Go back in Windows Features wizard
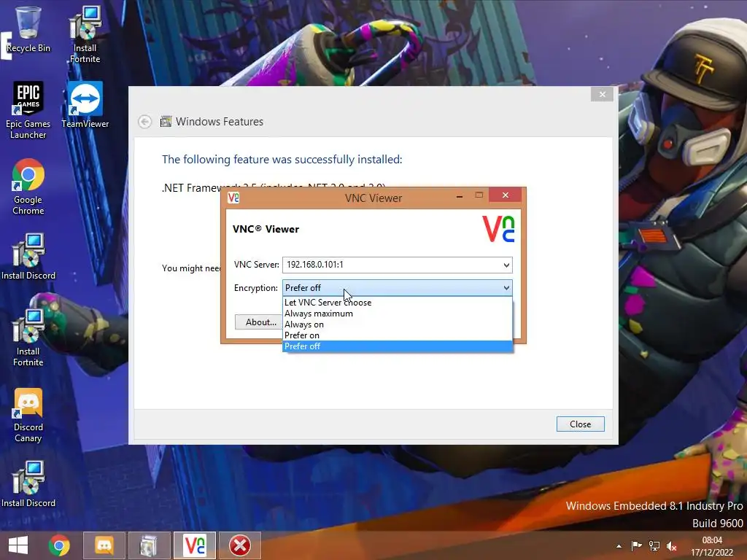 click(x=145, y=122)
